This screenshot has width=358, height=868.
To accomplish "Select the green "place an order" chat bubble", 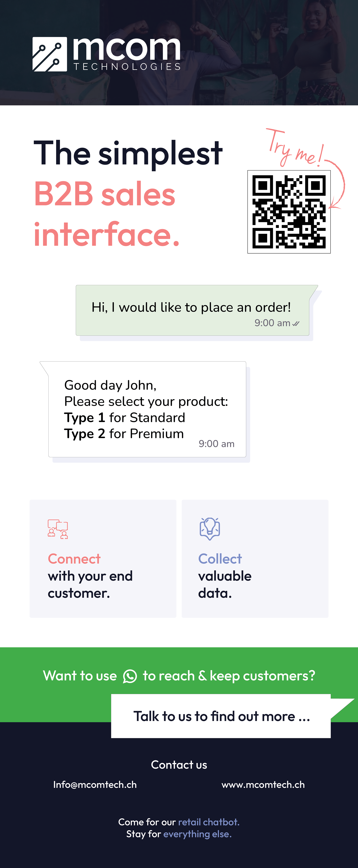I will 193,310.
